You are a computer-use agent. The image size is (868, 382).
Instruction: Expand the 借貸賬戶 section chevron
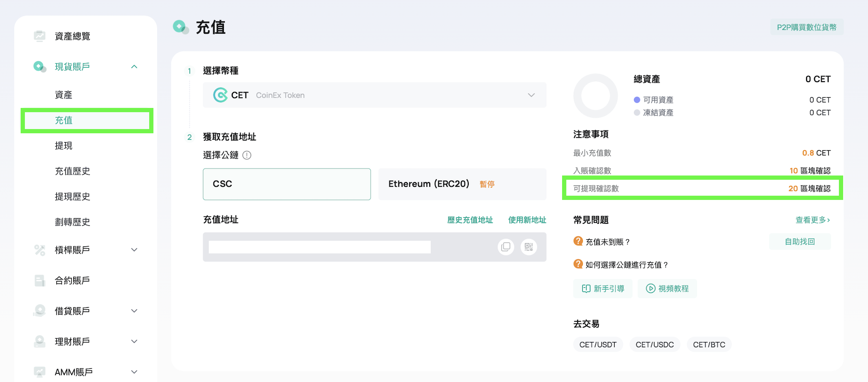pyautogui.click(x=134, y=311)
